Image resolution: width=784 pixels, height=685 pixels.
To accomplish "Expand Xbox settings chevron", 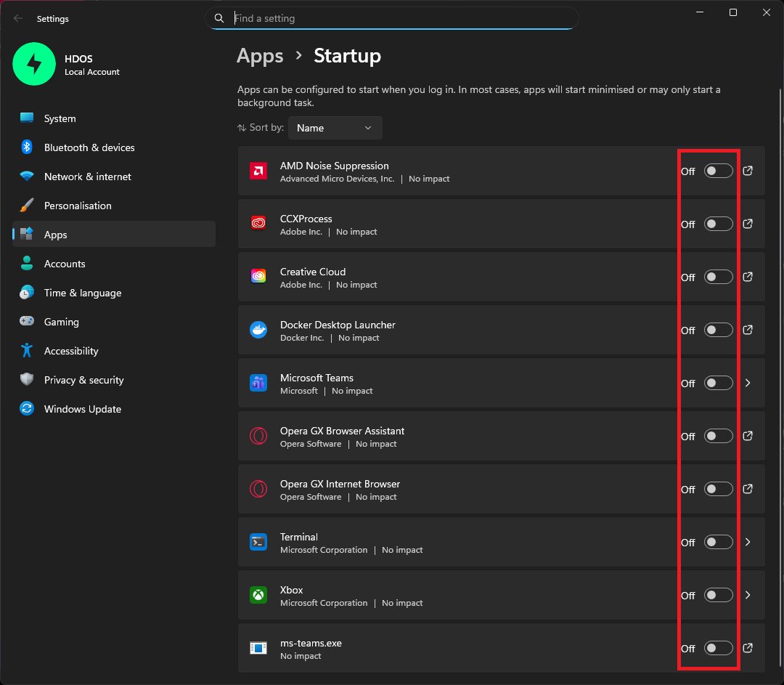I will tap(748, 596).
